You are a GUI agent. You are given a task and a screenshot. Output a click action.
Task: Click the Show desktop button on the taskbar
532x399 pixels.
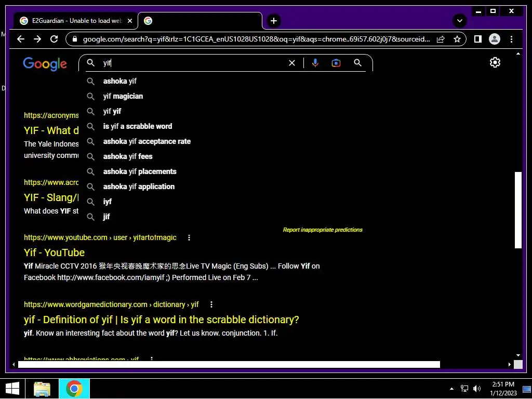pyautogui.click(x=527, y=389)
